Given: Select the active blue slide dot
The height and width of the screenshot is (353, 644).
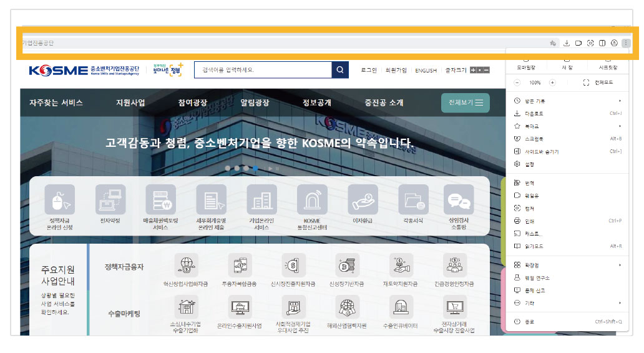Looking at the screenshot, I should 255,168.
